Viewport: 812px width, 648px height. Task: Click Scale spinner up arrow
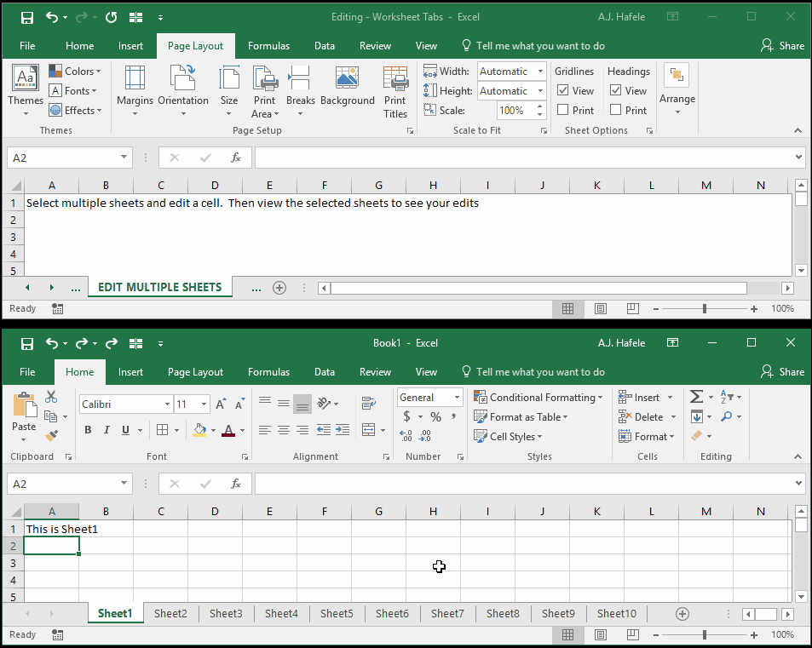540,106
